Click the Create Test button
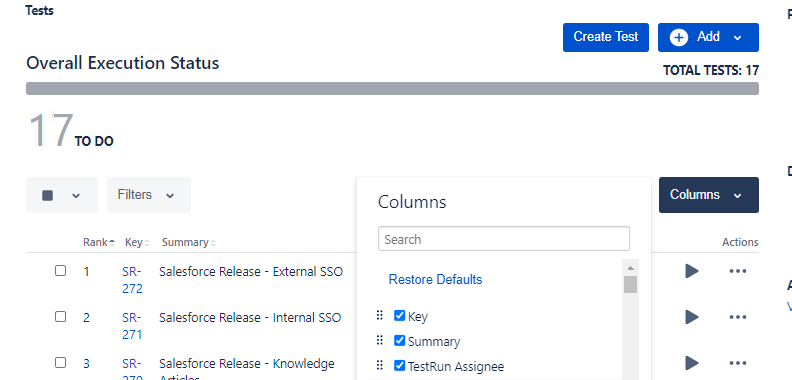The width and height of the screenshot is (792, 380). tap(606, 37)
